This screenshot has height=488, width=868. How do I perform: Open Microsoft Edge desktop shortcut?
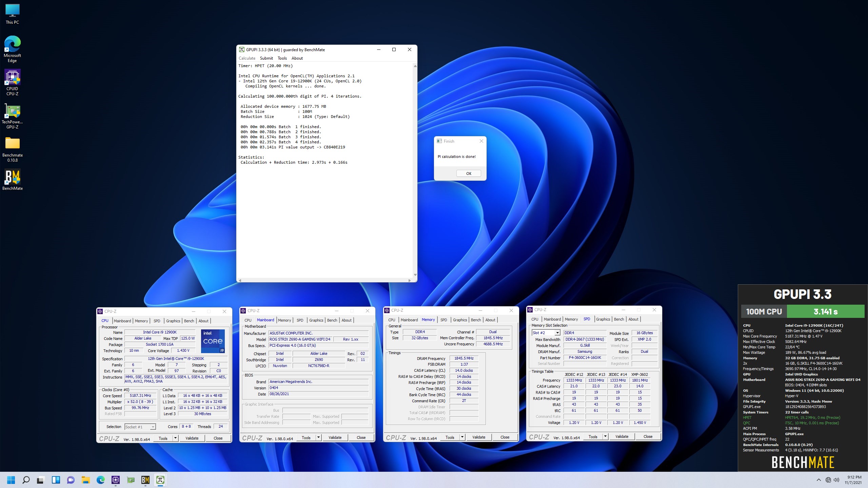(x=12, y=49)
